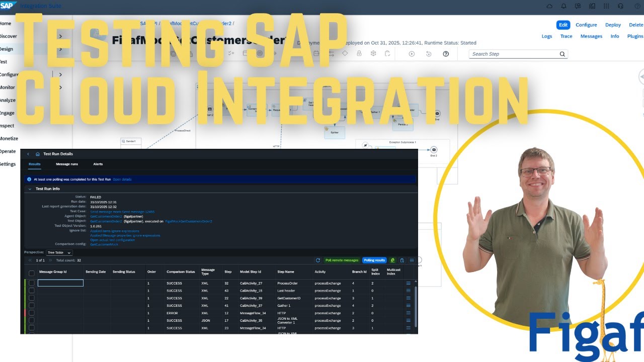Open the Perspective Tree Table dropdown
Image resolution: width=644 pixels, height=362 pixels.
tap(59, 252)
